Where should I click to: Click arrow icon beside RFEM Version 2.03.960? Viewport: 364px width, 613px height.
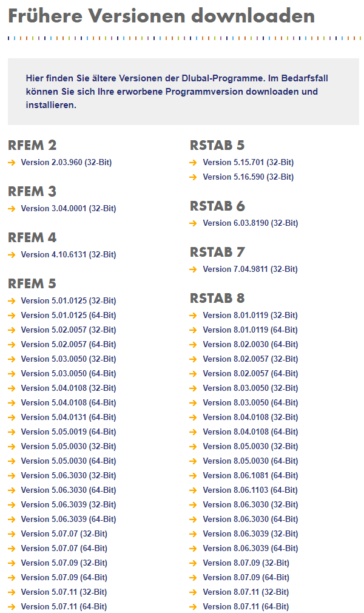[12, 163]
